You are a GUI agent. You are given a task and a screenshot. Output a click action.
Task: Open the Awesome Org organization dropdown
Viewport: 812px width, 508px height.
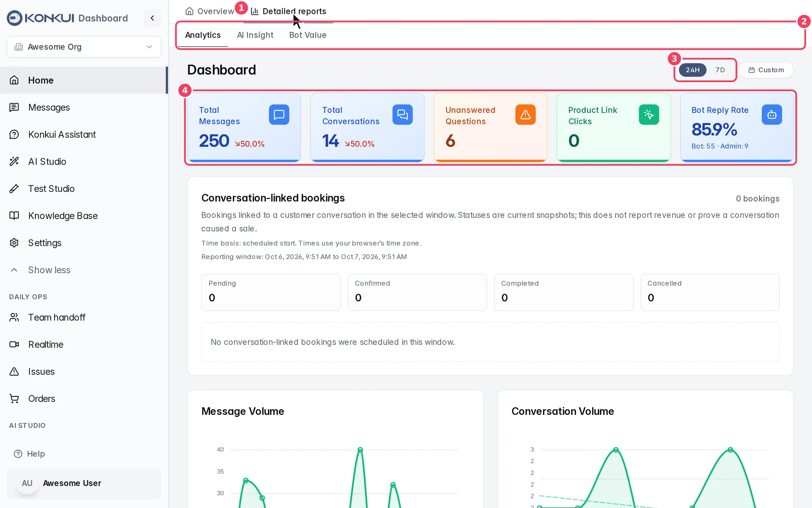coord(84,47)
